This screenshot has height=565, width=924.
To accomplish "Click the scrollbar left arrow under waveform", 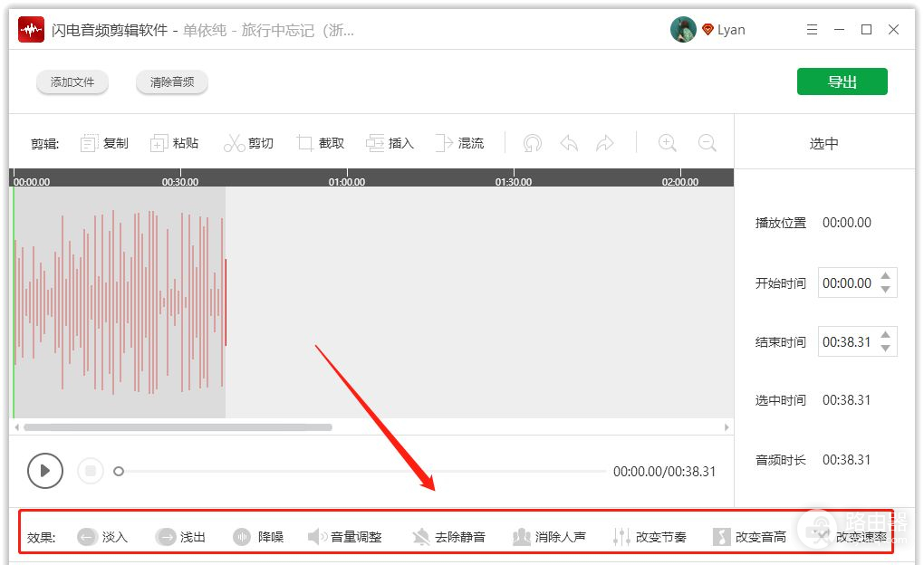I will (16, 427).
